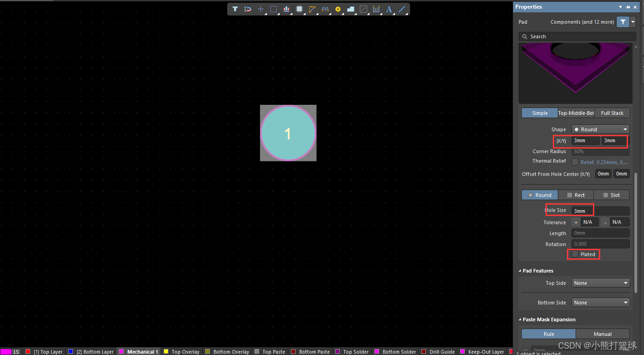Image resolution: width=644 pixels, height=355 pixels.
Task: Click inside the Properties search field
Action: click(x=577, y=36)
